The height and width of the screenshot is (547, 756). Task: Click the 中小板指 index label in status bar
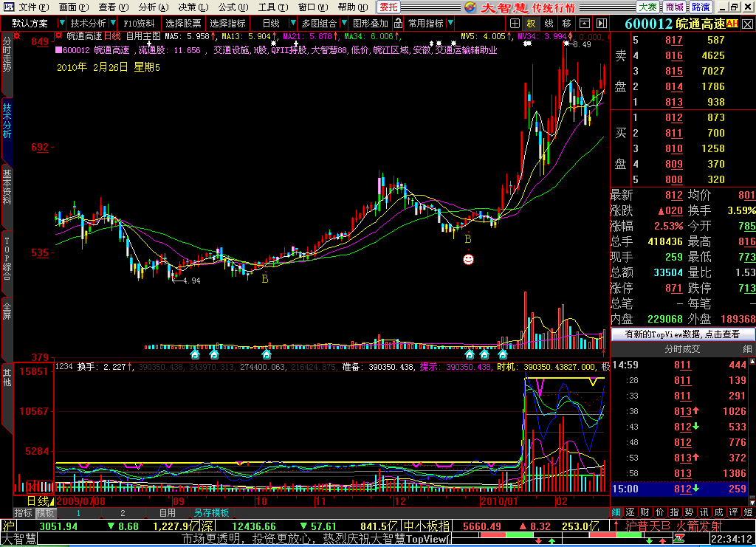pyautogui.click(x=427, y=526)
